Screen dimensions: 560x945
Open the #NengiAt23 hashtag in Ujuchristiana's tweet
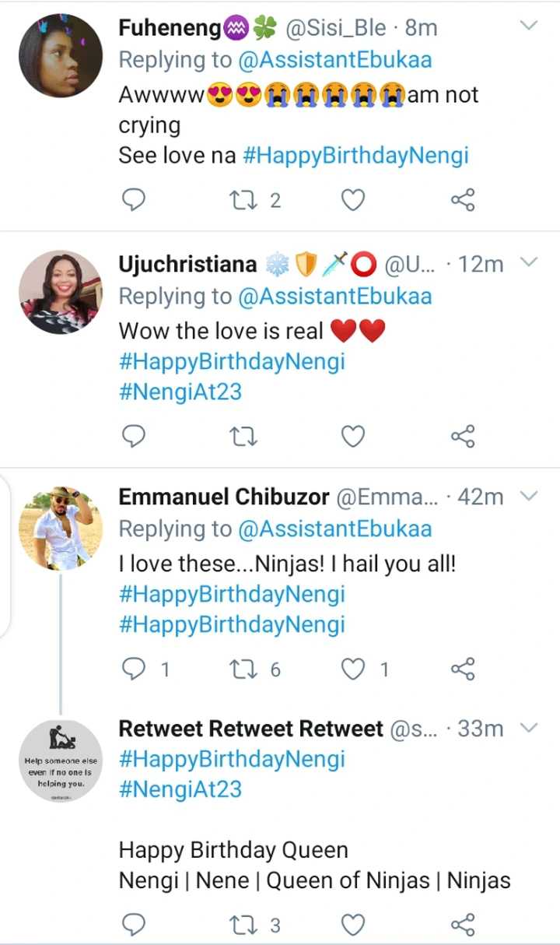(180, 392)
